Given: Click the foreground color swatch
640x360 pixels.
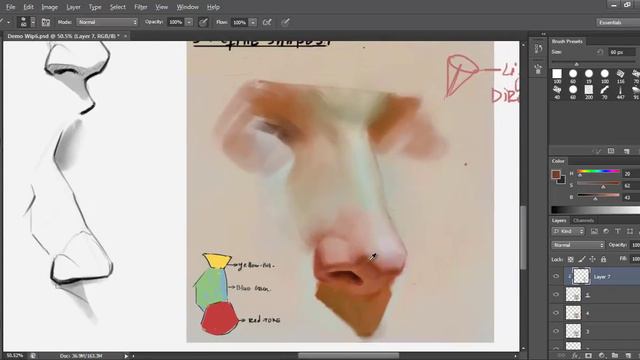Looking at the screenshot, I should 556,174.
